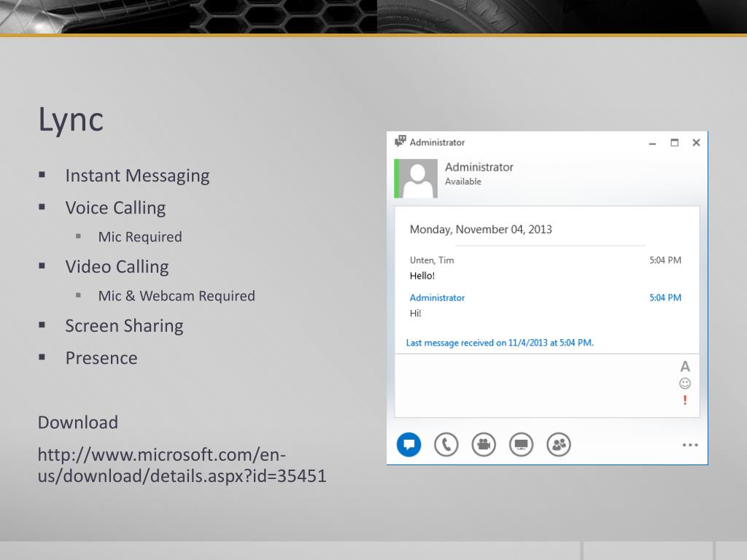This screenshot has height=560, width=747.
Task: Click the 'Instant Messaging' bullet
Action: pyautogui.click(x=137, y=176)
